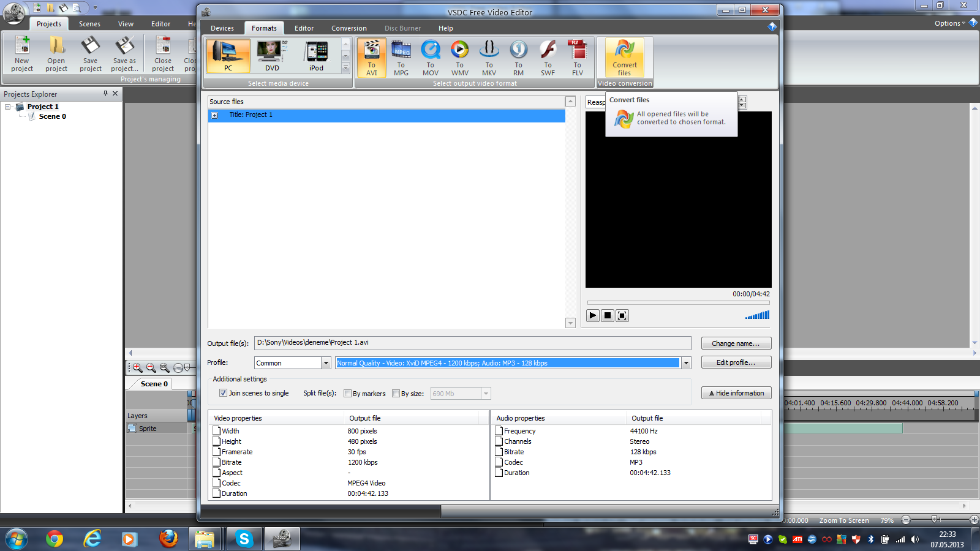Select the DVD media device icon

pos(272,56)
